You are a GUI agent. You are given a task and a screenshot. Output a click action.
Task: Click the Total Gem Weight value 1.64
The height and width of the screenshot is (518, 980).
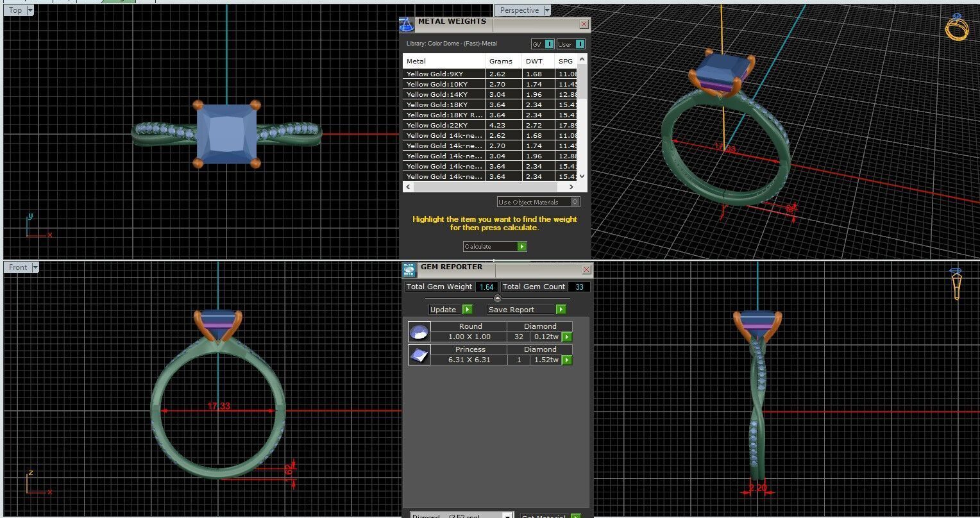486,287
